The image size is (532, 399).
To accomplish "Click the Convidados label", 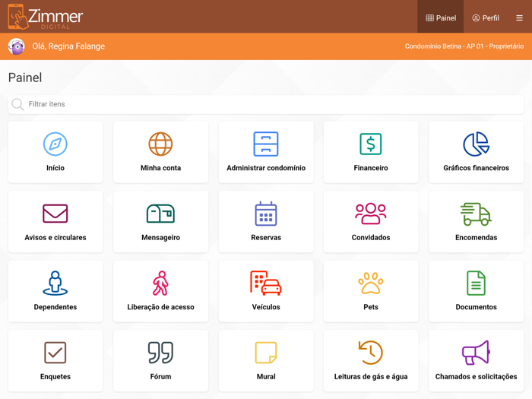I will coord(371,237).
